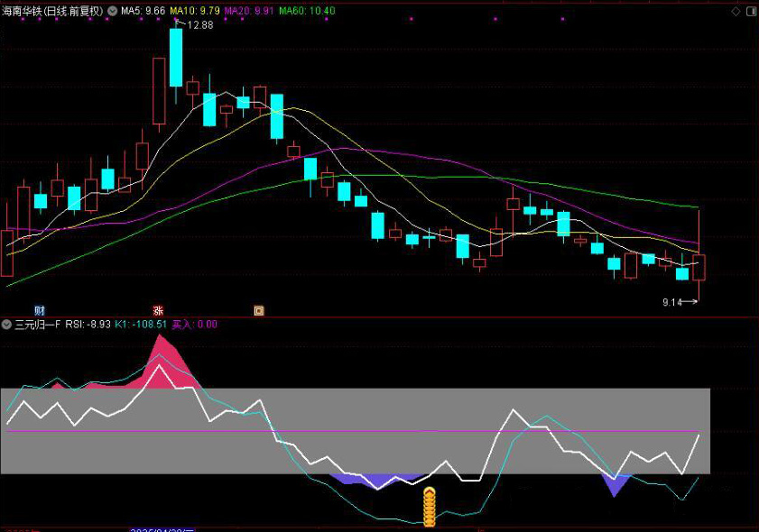The width and height of the screenshot is (759, 532).
Task: Select the green MA60 label
Action: pyautogui.click(x=306, y=11)
